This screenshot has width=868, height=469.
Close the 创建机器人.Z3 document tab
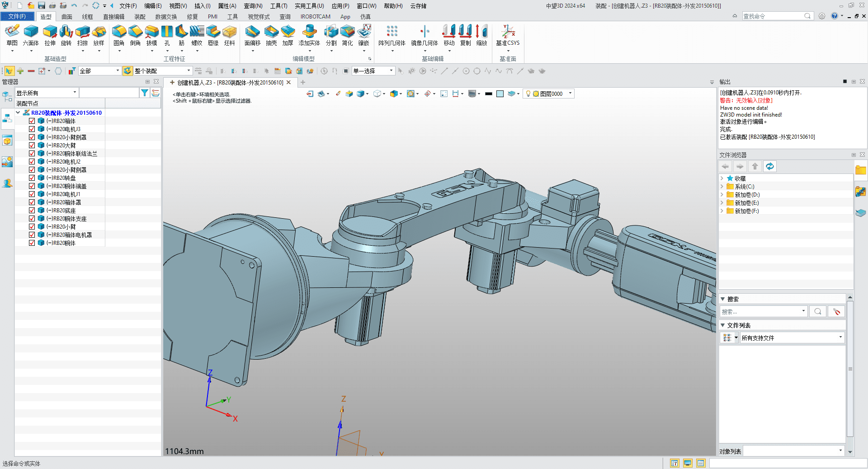(288, 83)
